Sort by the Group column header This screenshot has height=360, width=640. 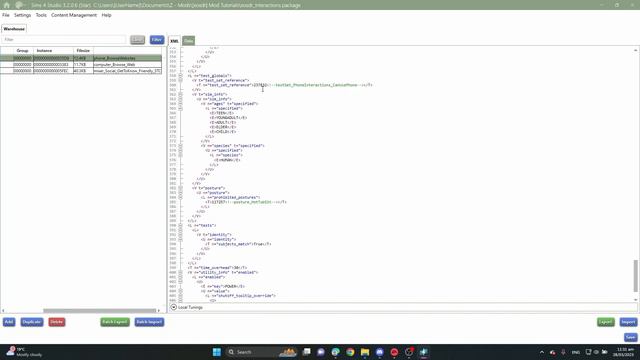(22, 51)
